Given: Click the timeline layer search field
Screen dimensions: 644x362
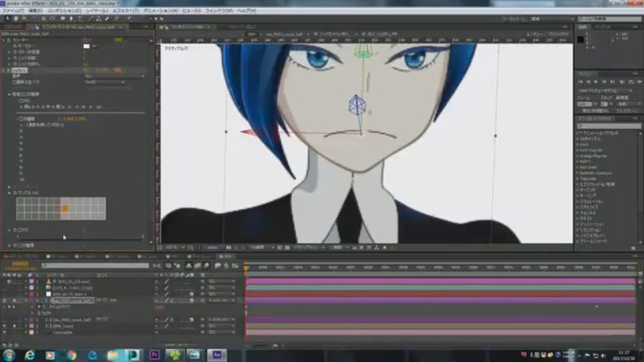Looking at the screenshot, I should point(95,266).
